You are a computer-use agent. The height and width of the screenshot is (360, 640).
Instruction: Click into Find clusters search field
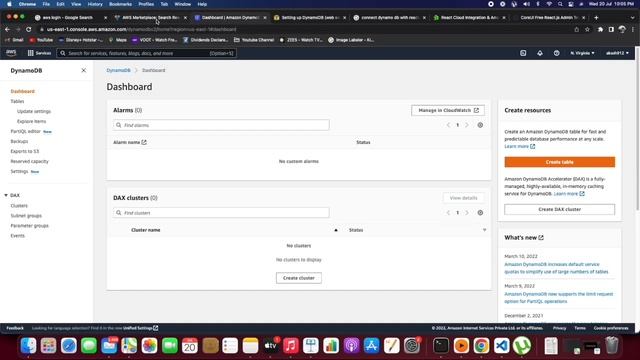[x=221, y=213]
